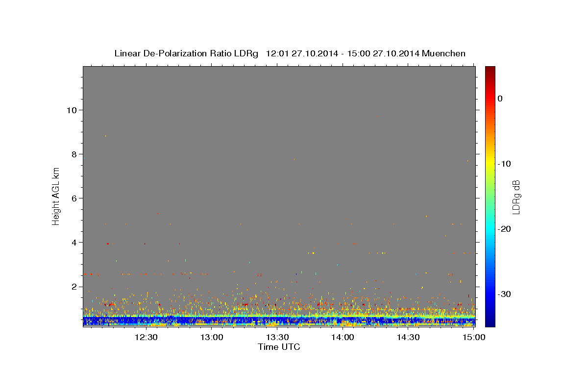The image size is (588, 392).
Task: Click the height axis label 4
Action: (73, 242)
